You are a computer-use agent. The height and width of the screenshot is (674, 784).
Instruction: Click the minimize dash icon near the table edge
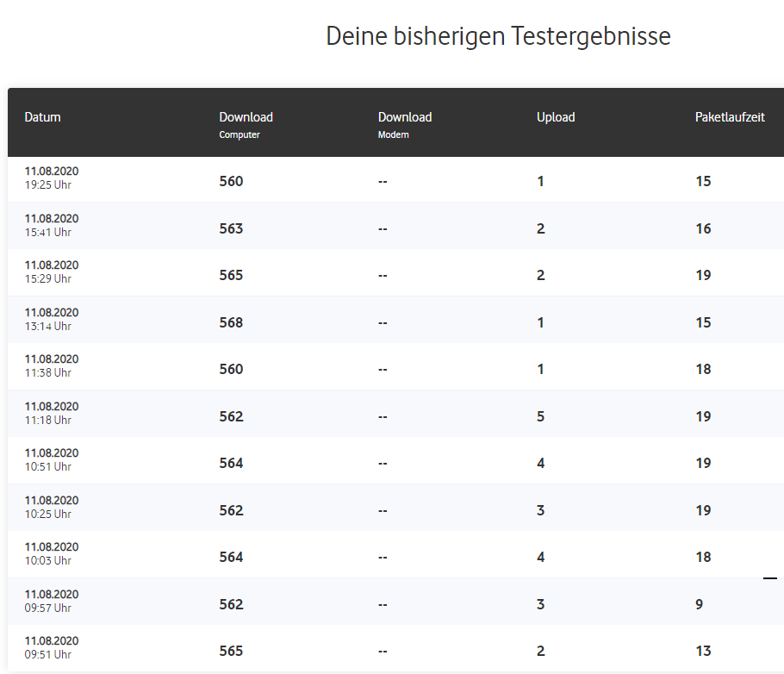tap(769, 577)
